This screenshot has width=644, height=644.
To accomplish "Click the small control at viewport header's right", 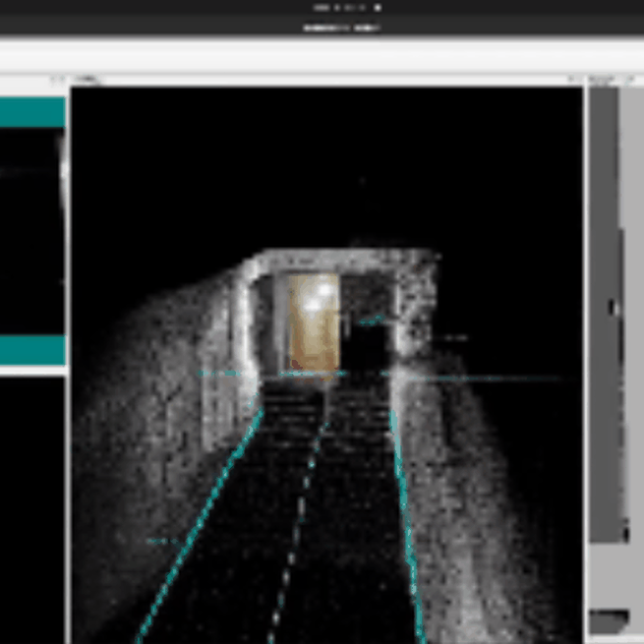I will (x=573, y=80).
